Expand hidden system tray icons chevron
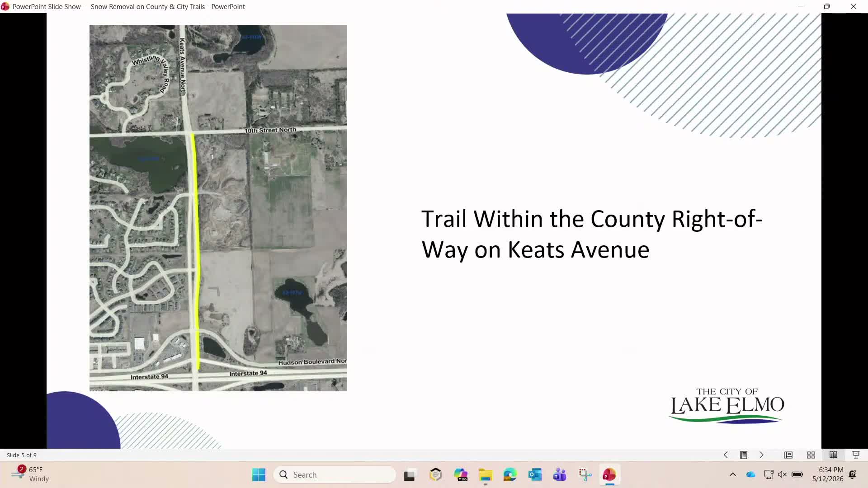Viewport: 868px width, 488px height. [x=733, y=474]
